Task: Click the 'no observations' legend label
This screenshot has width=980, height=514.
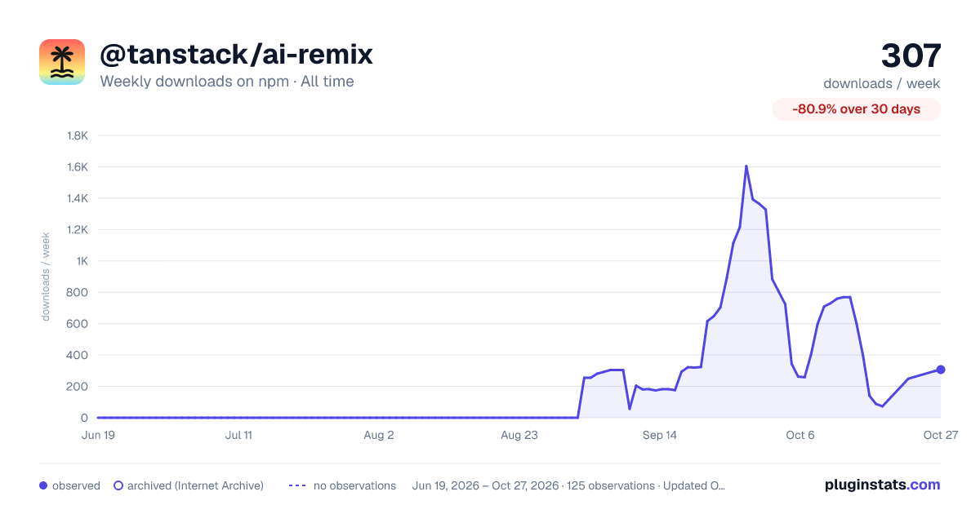Action: (354, 485)
